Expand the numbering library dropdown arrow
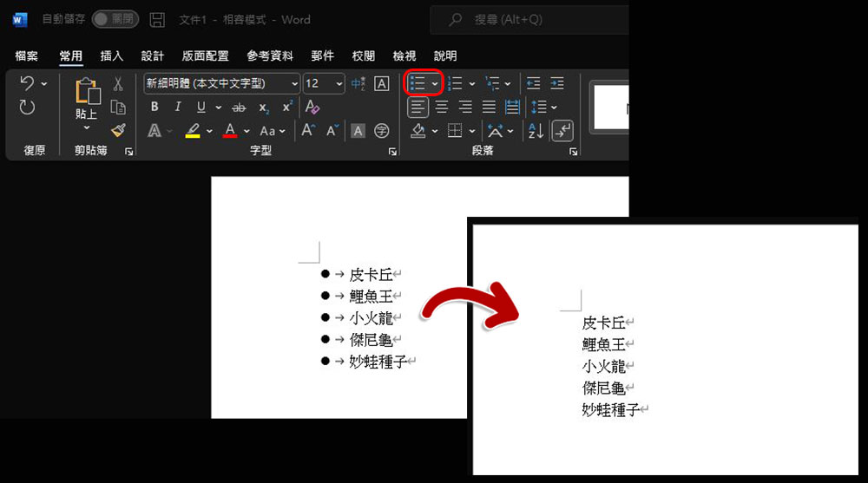The width and height of the screenshot is (868, 483). pos(471,84)
